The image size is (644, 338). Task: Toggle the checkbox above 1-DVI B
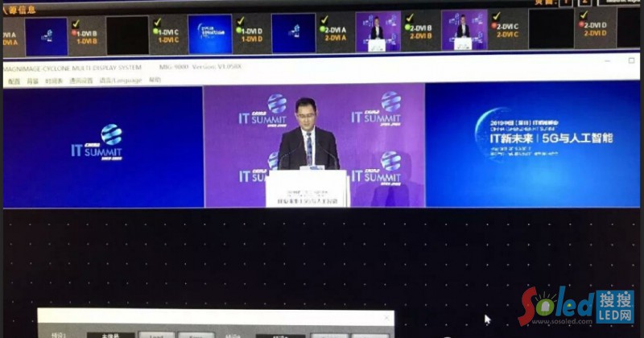(77, 23)
